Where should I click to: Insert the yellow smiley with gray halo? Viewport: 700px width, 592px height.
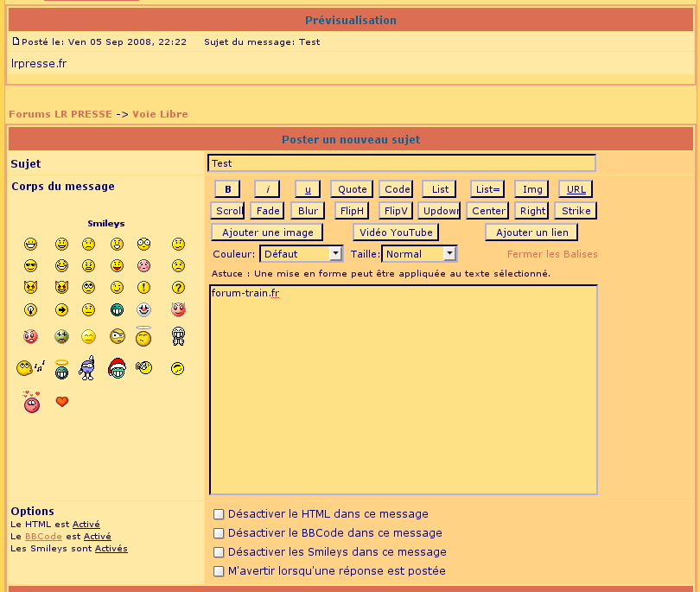pyautogui.click(x=143, y=337)
